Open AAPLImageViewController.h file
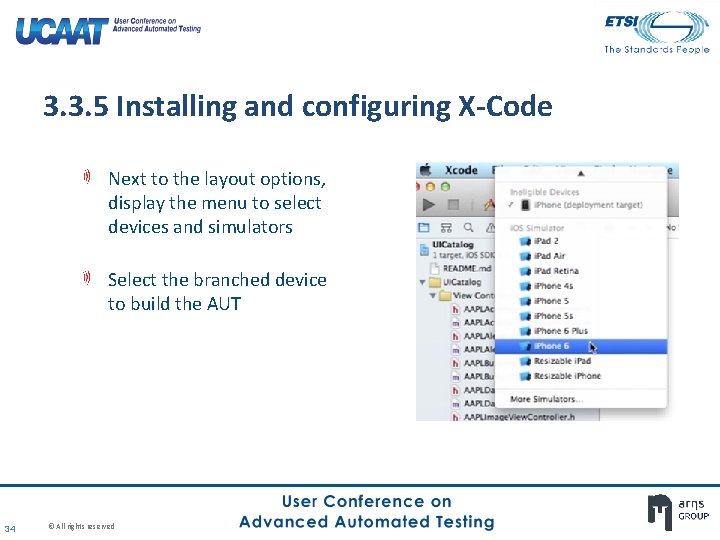Image resolution: width=720 pixels, height=540 pixels. [x=513, y=417]
